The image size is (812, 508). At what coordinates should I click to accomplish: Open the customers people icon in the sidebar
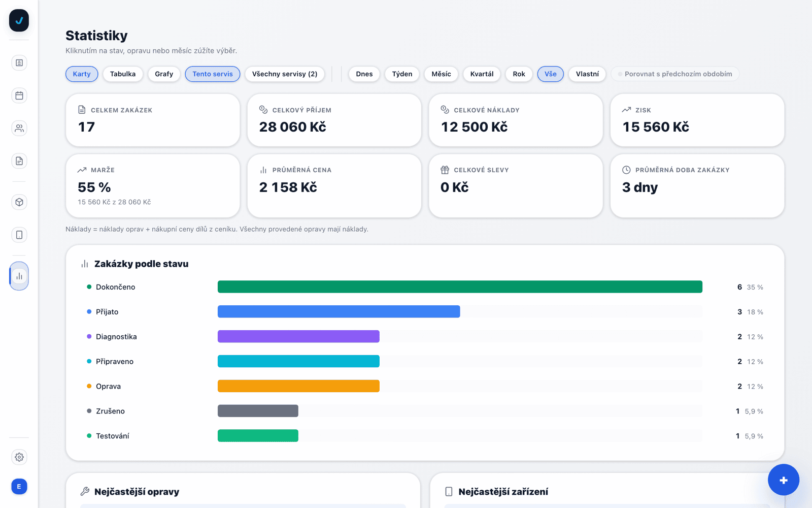pyautogui.click(x=19, y=128)
